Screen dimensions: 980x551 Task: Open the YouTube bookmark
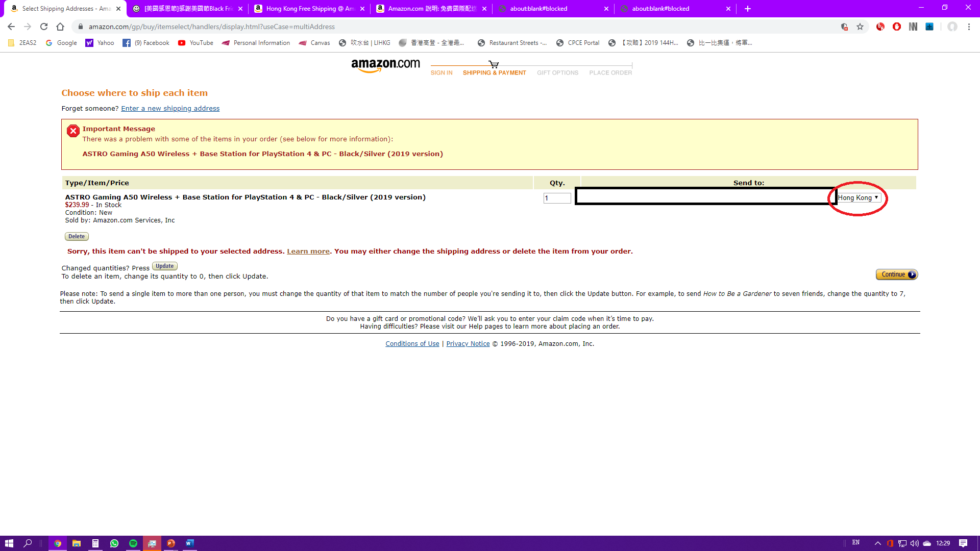pyautogui.click(x=195, y=43)
